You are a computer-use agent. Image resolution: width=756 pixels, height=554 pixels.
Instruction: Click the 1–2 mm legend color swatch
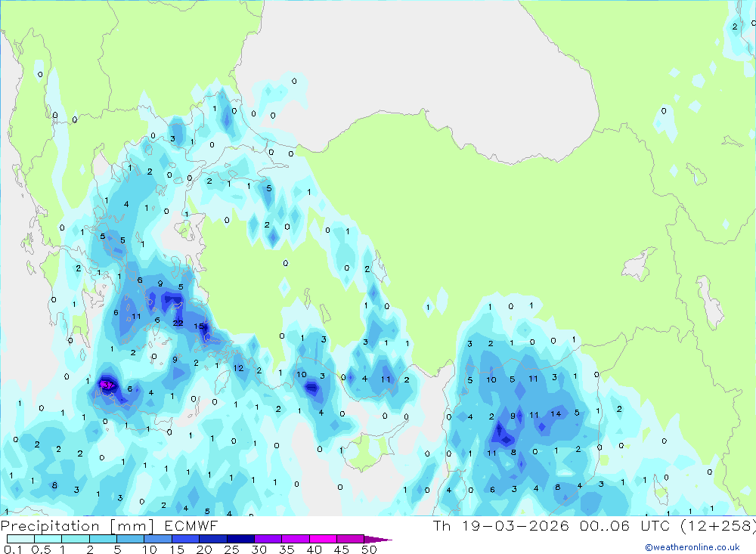point(76,539)
